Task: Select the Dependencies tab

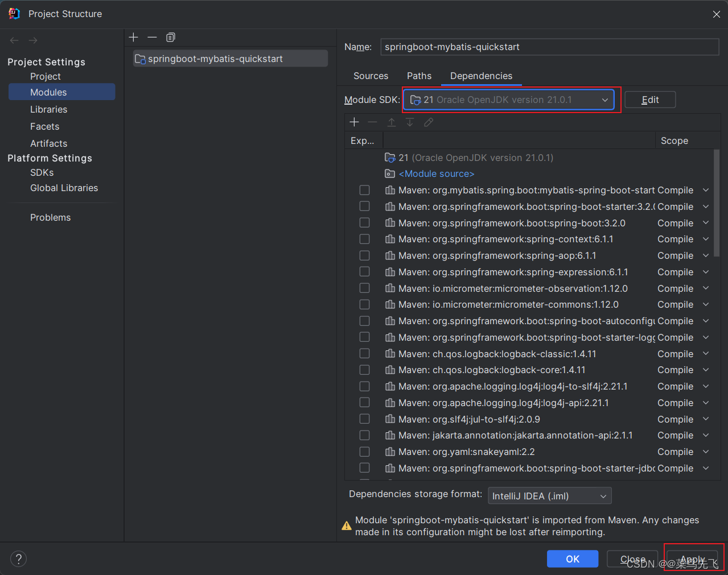Action: pos(481,76)
